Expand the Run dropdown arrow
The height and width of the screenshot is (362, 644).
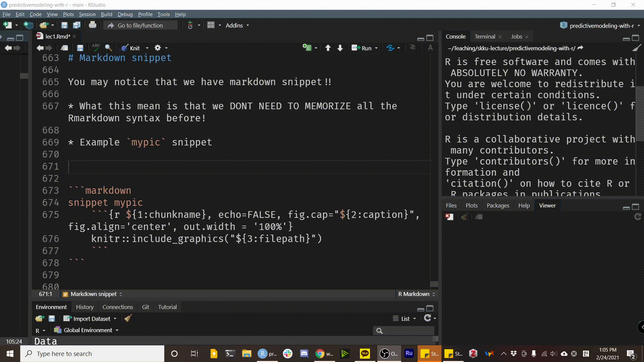(x=376, y=48)
